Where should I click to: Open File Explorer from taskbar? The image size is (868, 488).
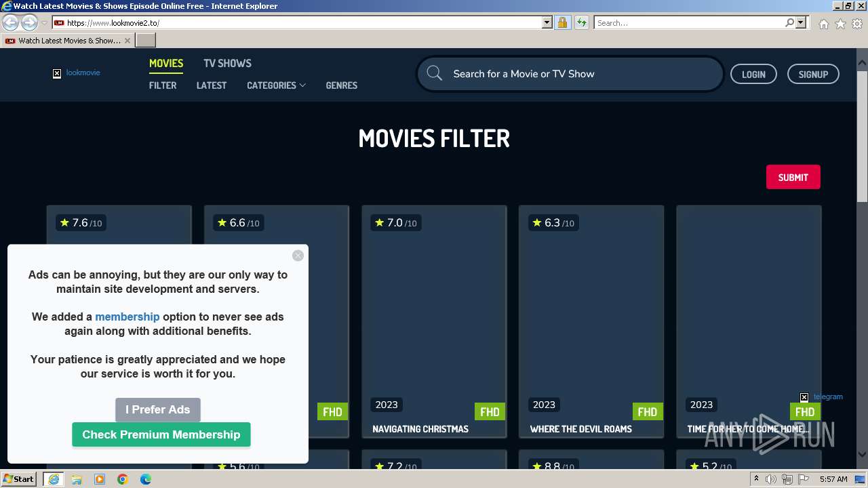tap(77, 479)
